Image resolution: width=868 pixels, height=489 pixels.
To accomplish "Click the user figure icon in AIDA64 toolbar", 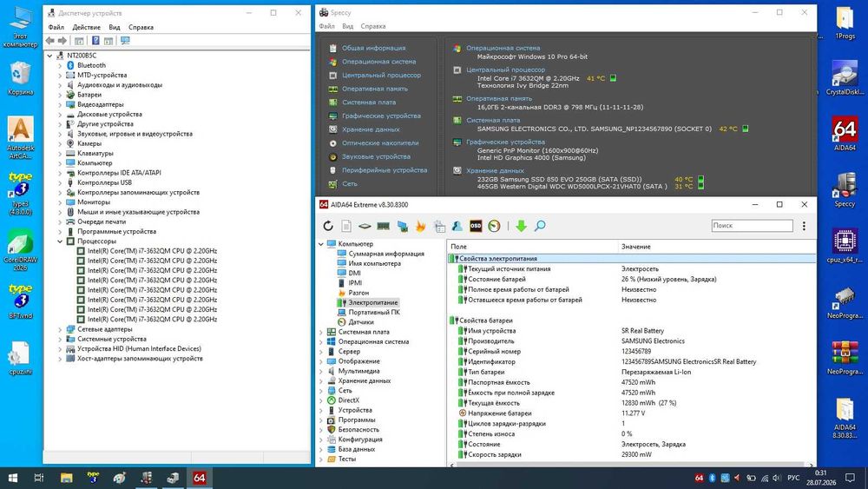I will point(457,226).
